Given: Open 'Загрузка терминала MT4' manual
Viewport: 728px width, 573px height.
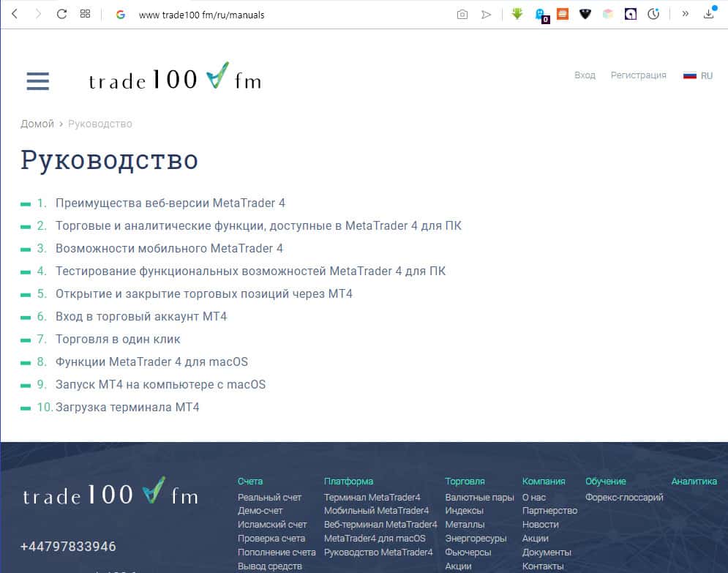Looking at the screenshot, I should (x=127, y=407).
